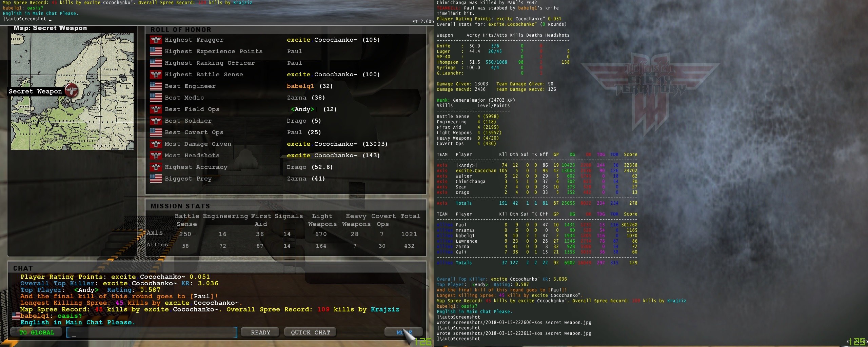868x347 pixels.
Task: Click the 'Map: Secret Weapon' title
Action: pos(50,28)
